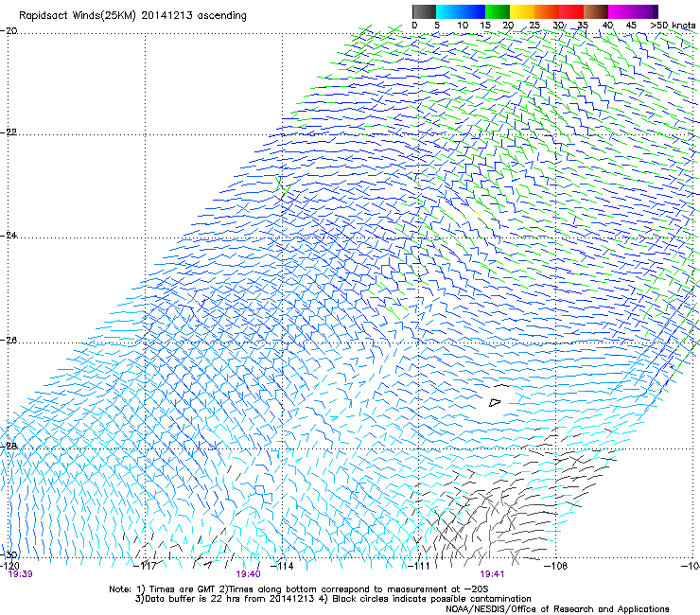Click the NOAA/NESDIS credit text

[557, 609]
